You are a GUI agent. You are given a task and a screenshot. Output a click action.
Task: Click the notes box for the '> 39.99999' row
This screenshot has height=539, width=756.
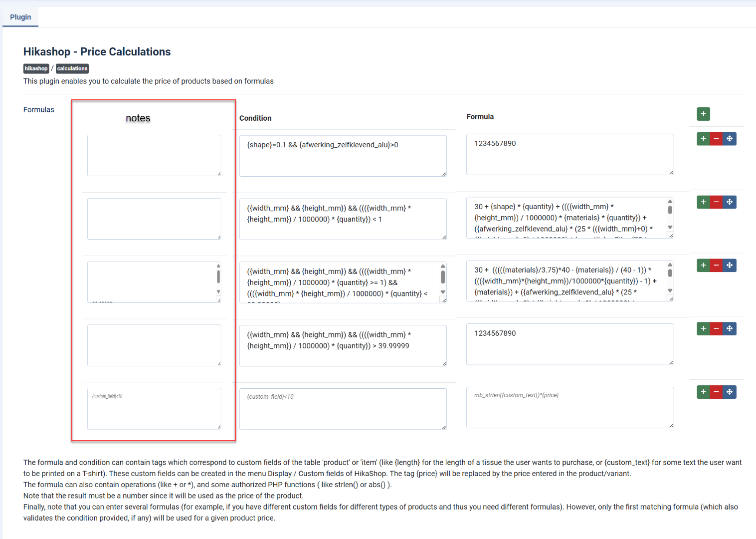(154, 345)
